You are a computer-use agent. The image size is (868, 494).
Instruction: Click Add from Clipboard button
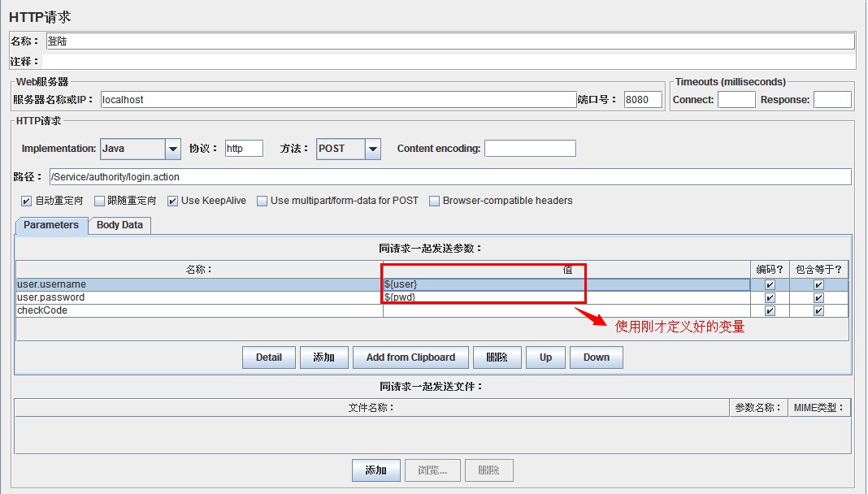click(x=410, y=357)
